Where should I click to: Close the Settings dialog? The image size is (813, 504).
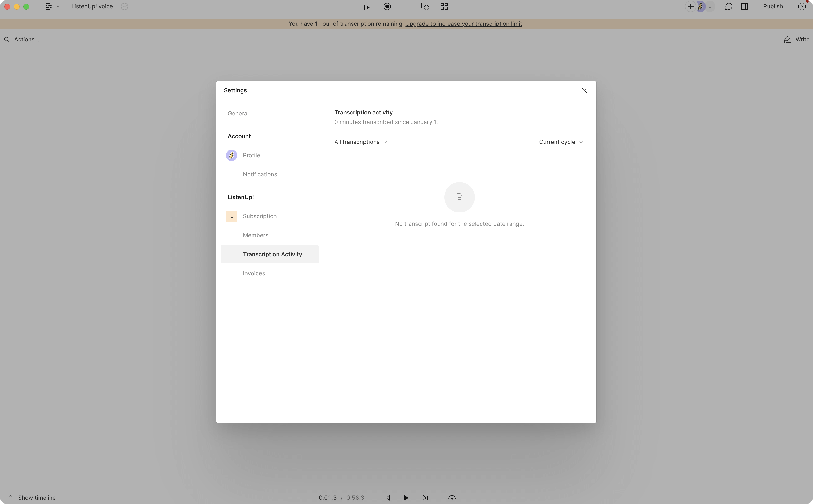point(584,91)
